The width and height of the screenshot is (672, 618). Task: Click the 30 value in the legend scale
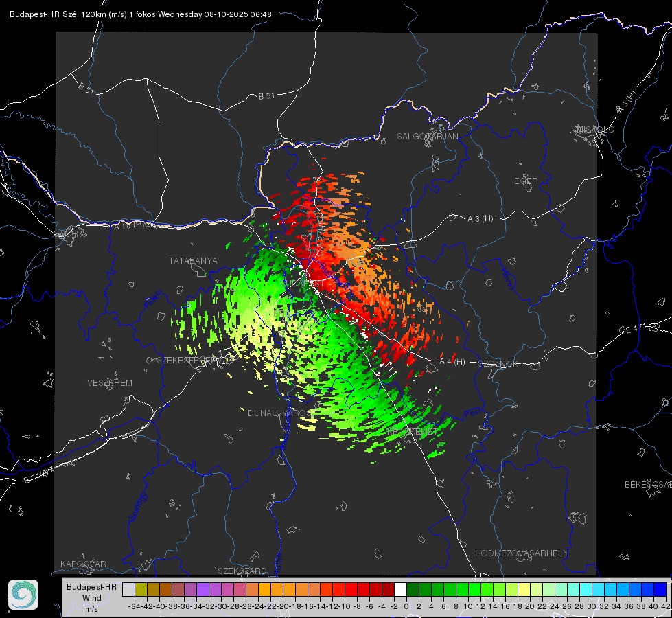[592, 606]
